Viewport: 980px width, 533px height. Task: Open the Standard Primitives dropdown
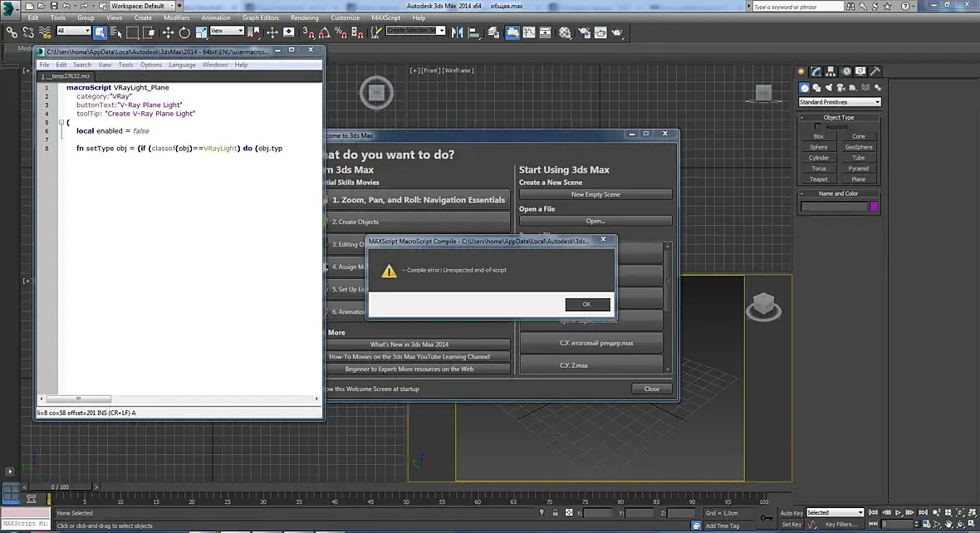(x=839, y=102)
